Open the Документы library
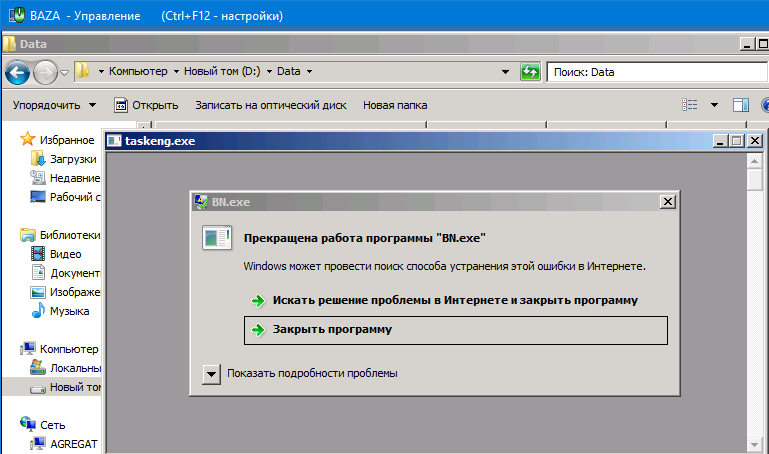The image size is (769, 454). (75, 273)
